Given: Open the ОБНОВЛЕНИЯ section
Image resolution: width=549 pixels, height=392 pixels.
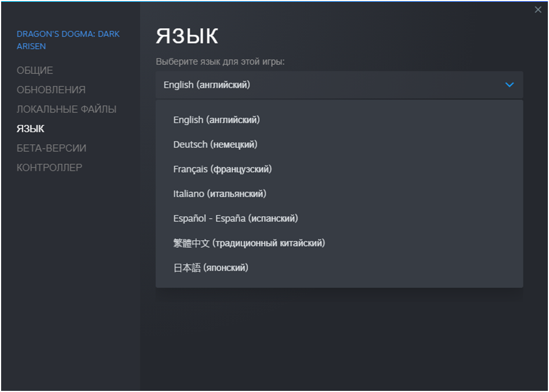Looking at the screenshot, I should point(51,90).
